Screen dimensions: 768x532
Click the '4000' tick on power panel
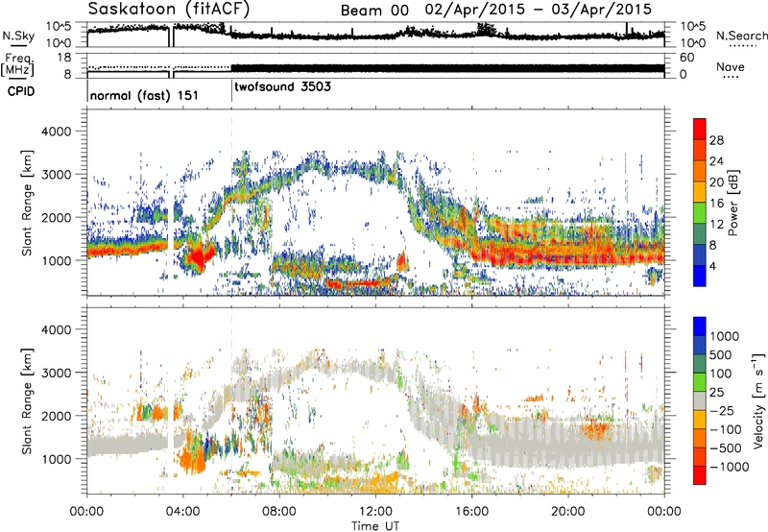57,132
